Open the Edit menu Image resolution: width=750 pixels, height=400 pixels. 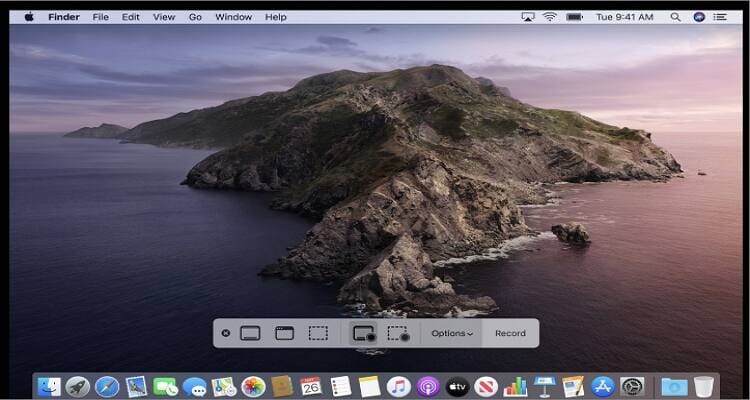coord(131,17)
